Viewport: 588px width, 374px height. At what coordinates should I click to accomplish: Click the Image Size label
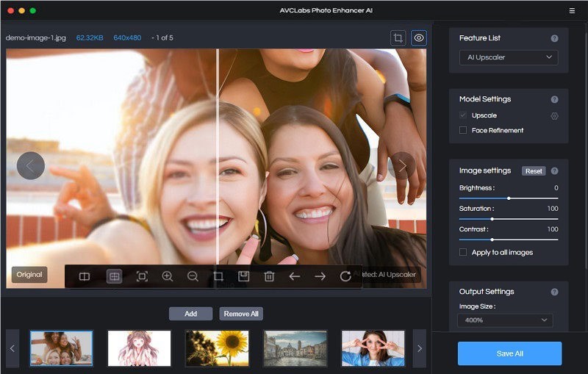point(477,306)
